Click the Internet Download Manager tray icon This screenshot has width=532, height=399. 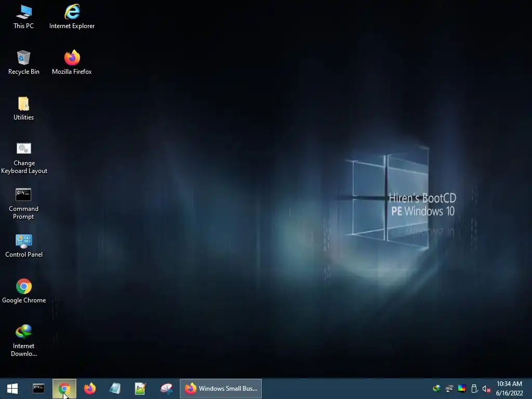point(436,388)
